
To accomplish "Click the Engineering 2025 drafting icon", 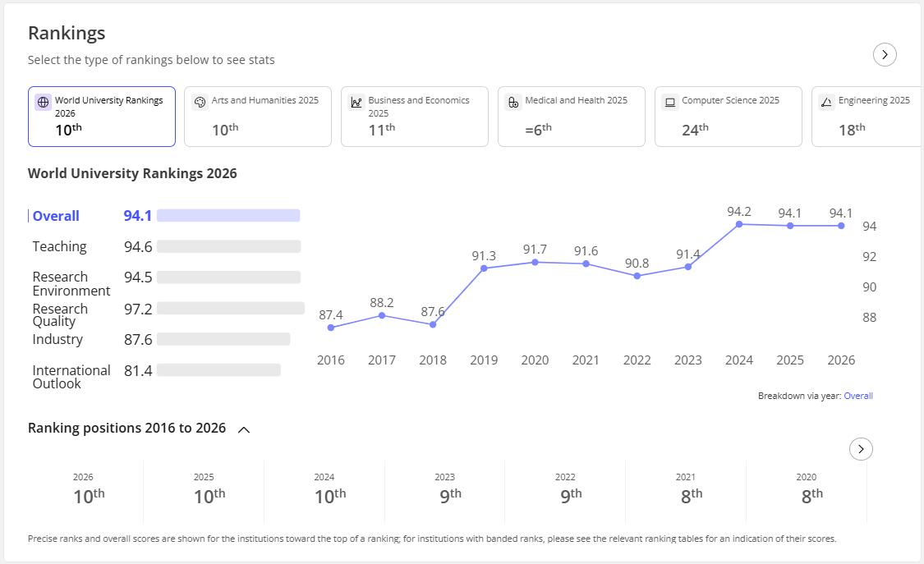I will coord(827,102).
